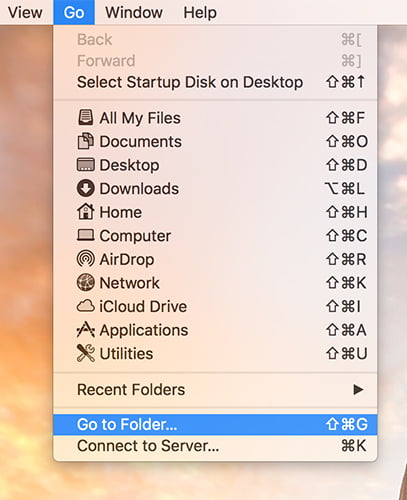
Task: Click the Documents icon in Go menu
Action: pos(86,141)
